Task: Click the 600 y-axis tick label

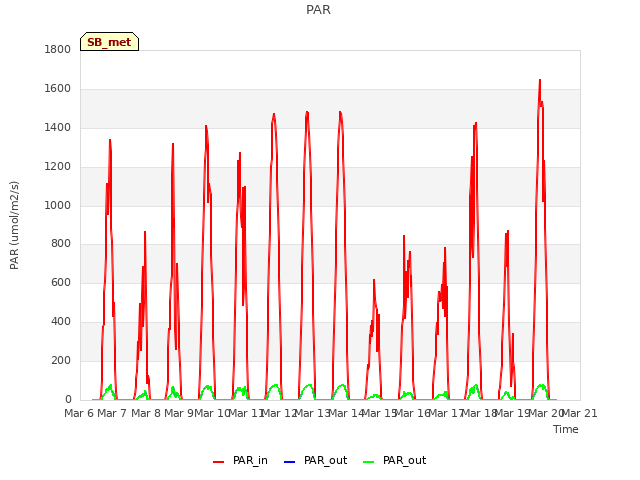Action: pyautogui.click(x=61, y=282)
